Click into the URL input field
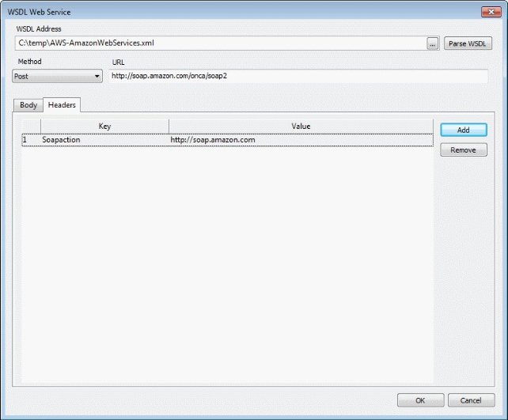This screenshot has width=508, height=420. pos(298,76)
